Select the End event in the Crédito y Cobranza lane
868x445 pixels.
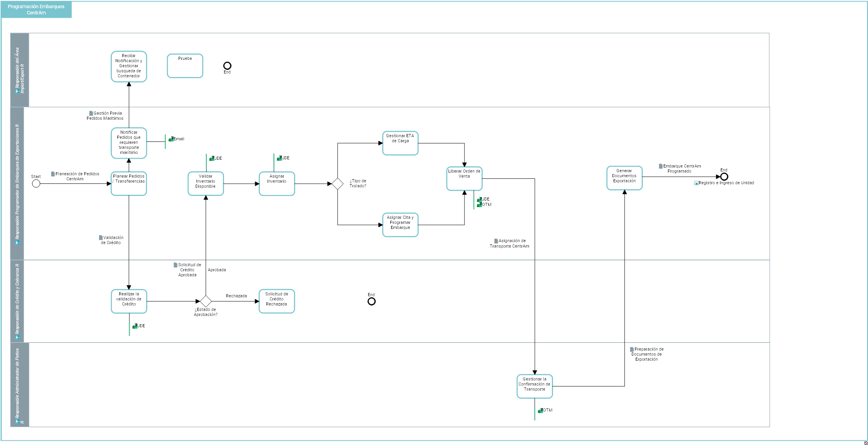tap(372, 301)
